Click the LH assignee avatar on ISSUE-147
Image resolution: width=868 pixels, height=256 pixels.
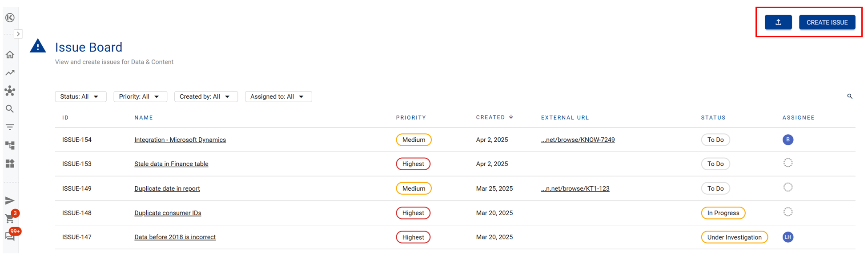788,237
